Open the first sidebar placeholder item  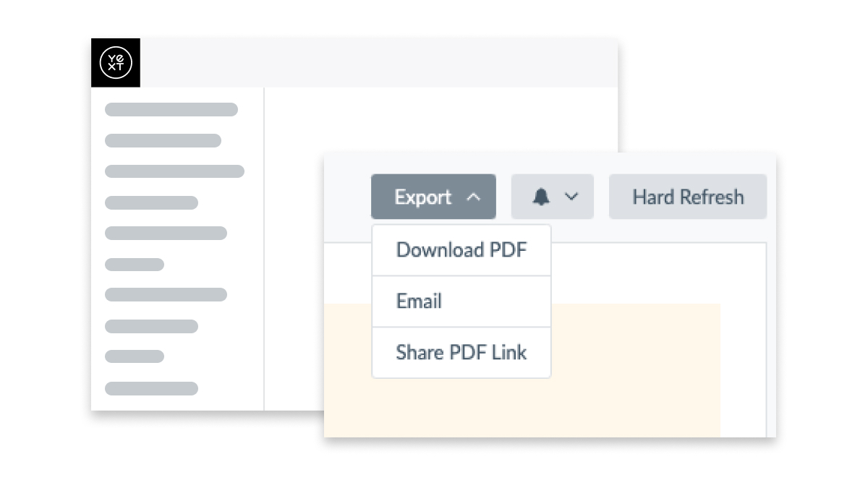click(171, 110)
